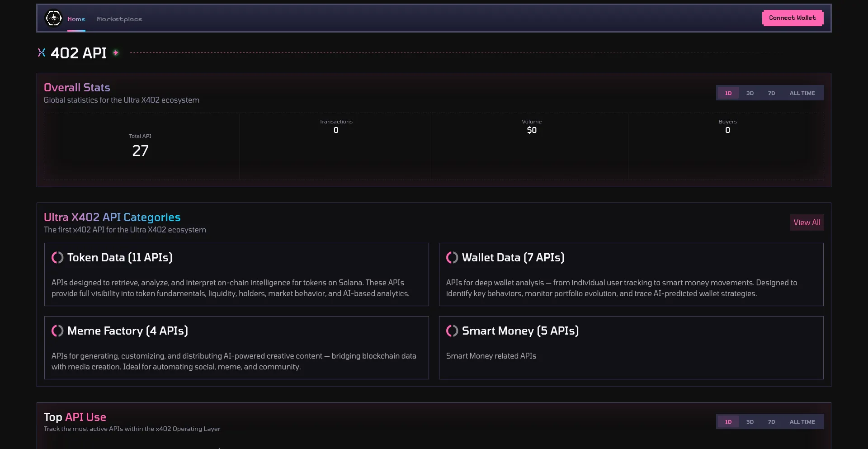Set Overall Stats range to 7D
This screenshot has height=449, width=868.
pos(771,93)
